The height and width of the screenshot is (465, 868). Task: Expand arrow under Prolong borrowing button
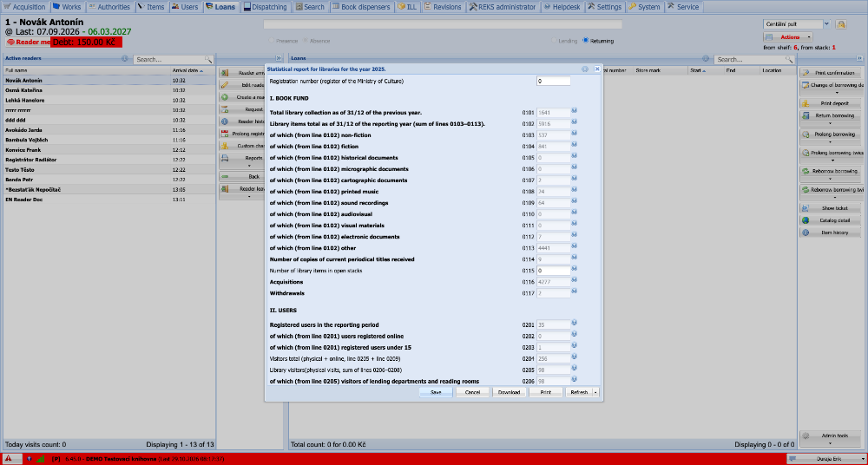tap(830, 142)
